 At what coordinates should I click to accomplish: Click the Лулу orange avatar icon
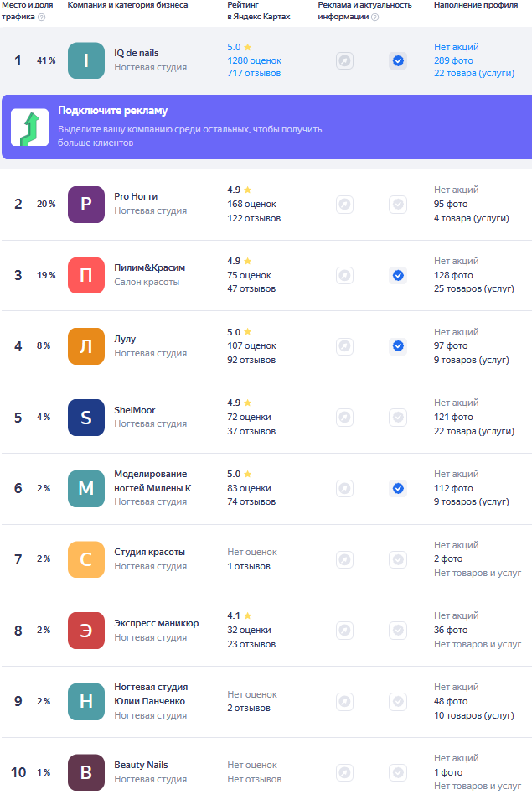[86, 346]
